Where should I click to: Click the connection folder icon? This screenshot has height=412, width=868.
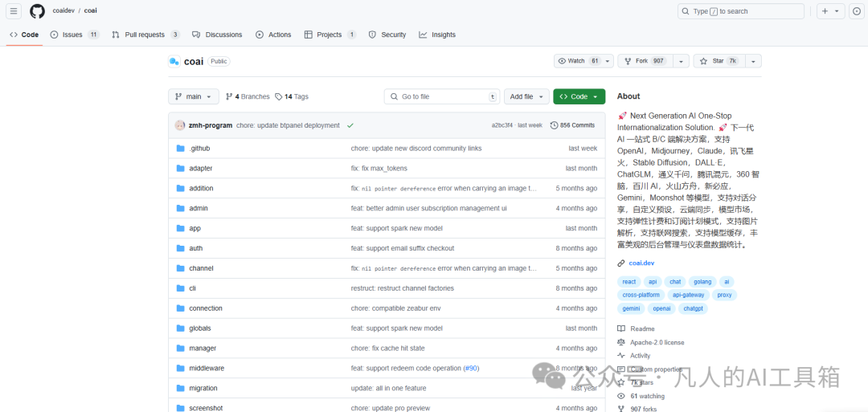click(180, 308)
